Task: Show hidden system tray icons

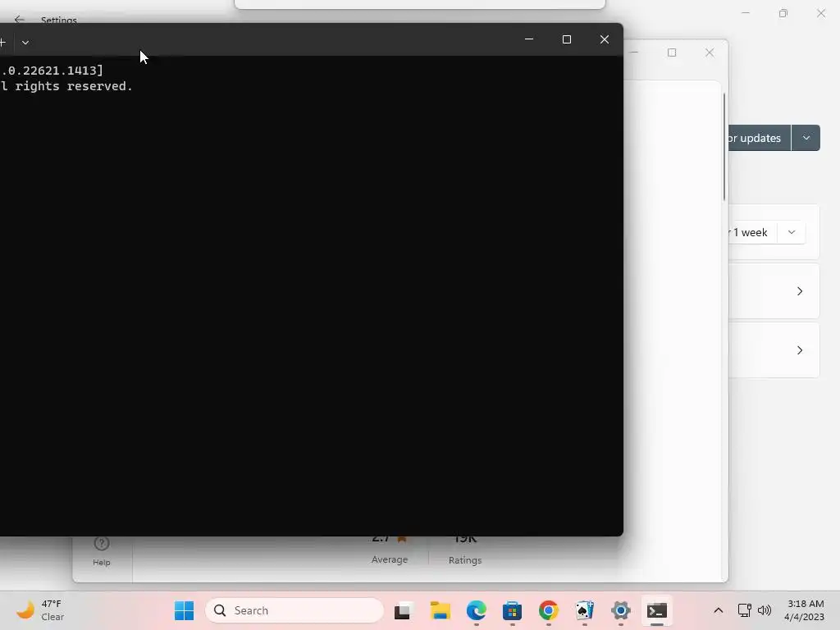Action: click(x=719, y=610)
